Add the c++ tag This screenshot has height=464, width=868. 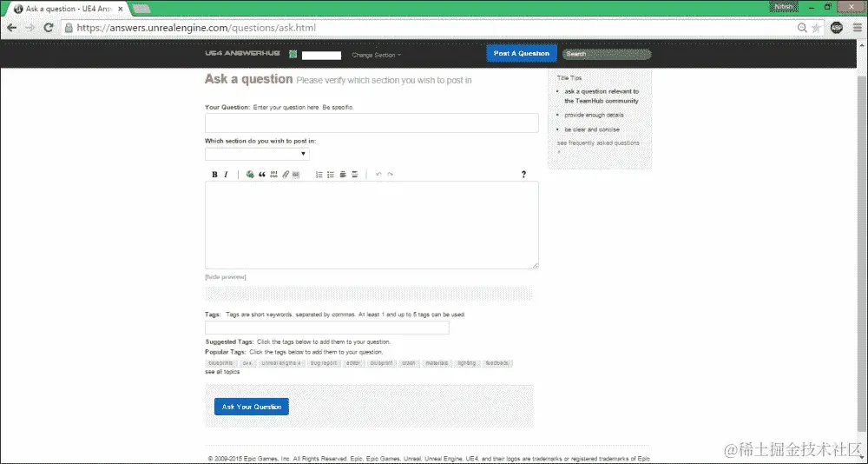pyautogui.click(x=247, y=363)
